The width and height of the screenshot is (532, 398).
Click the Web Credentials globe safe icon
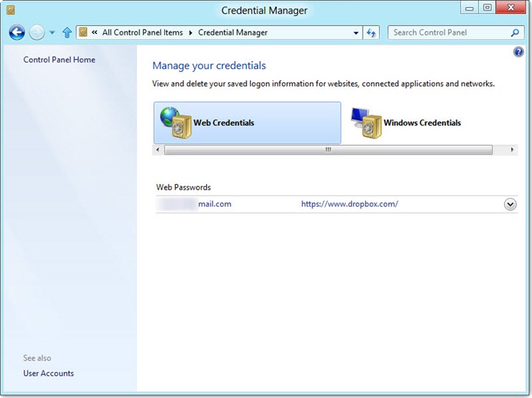[x=174, y=123]
